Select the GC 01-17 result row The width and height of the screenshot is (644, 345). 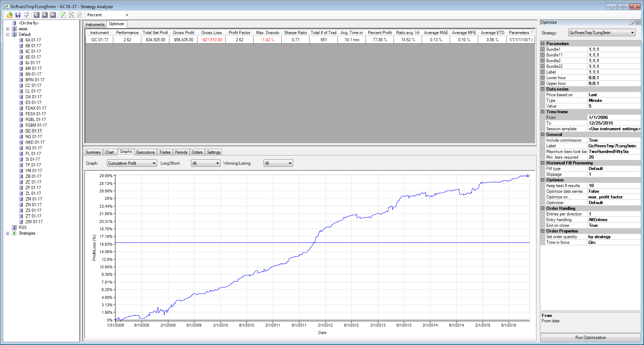click(x=310, y=40)
